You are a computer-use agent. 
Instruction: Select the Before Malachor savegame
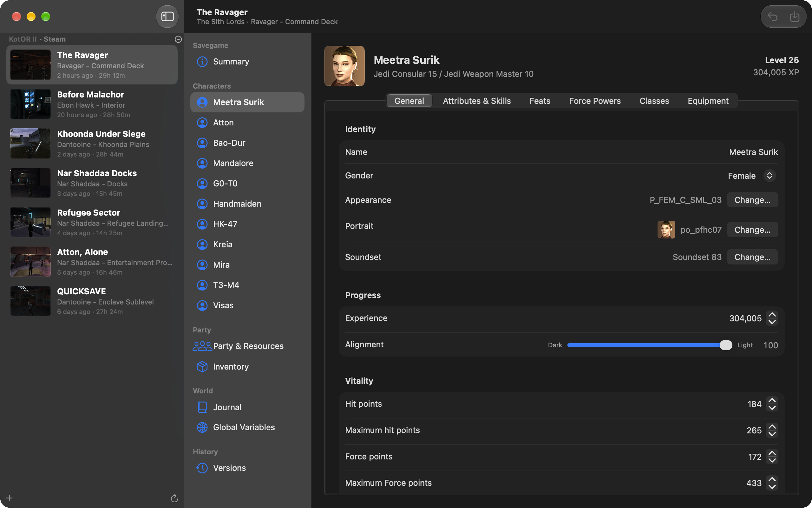tap(92, 104)
